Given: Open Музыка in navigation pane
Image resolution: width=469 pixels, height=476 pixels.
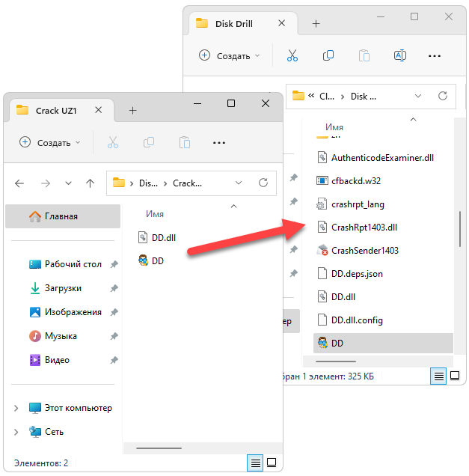Looking at the screenshot, I should pos(53,336).
